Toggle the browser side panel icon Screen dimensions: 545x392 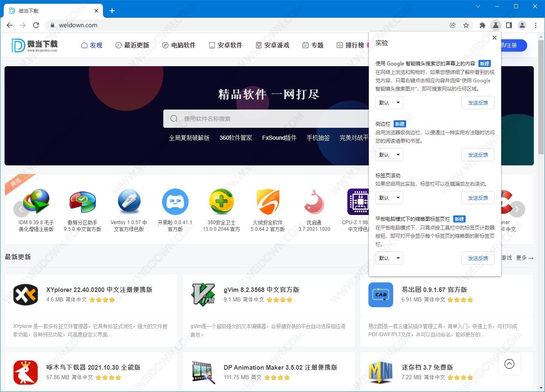509,25
